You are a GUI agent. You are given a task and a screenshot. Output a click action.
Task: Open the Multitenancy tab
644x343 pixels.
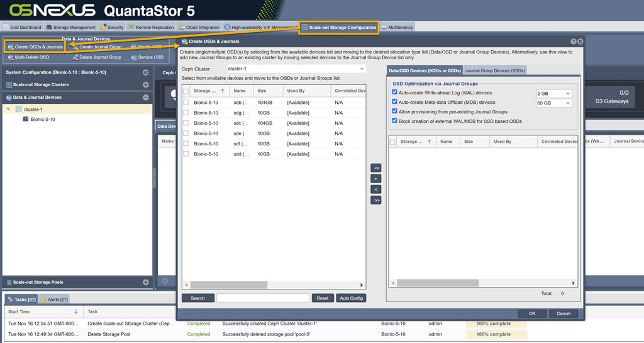click(x=397, y=27)
